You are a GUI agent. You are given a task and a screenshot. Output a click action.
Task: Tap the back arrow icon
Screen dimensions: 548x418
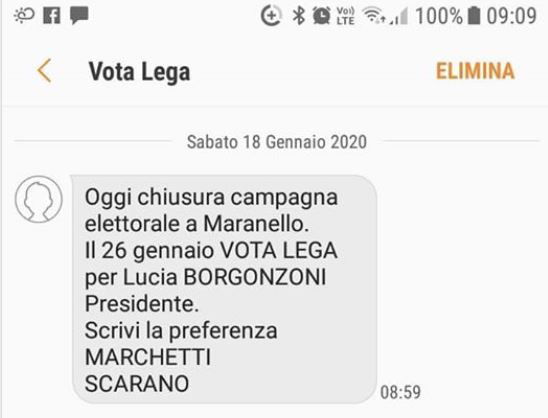coord(44,71)
